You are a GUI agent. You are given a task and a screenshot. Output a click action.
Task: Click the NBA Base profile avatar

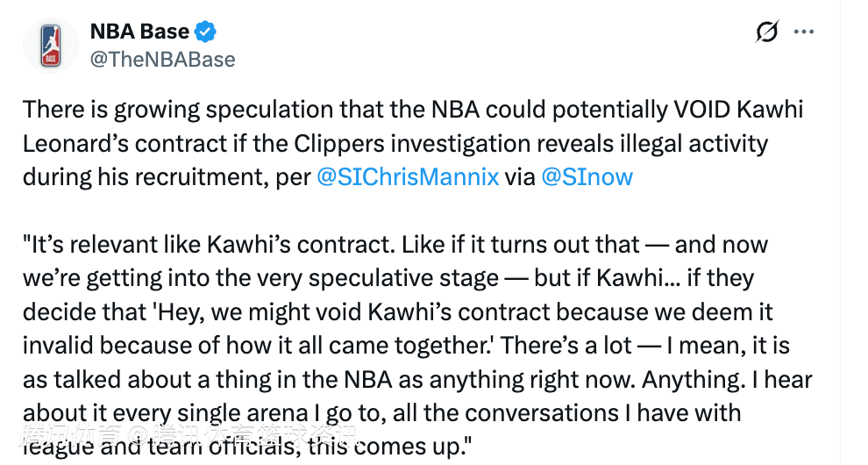(51, 45)
